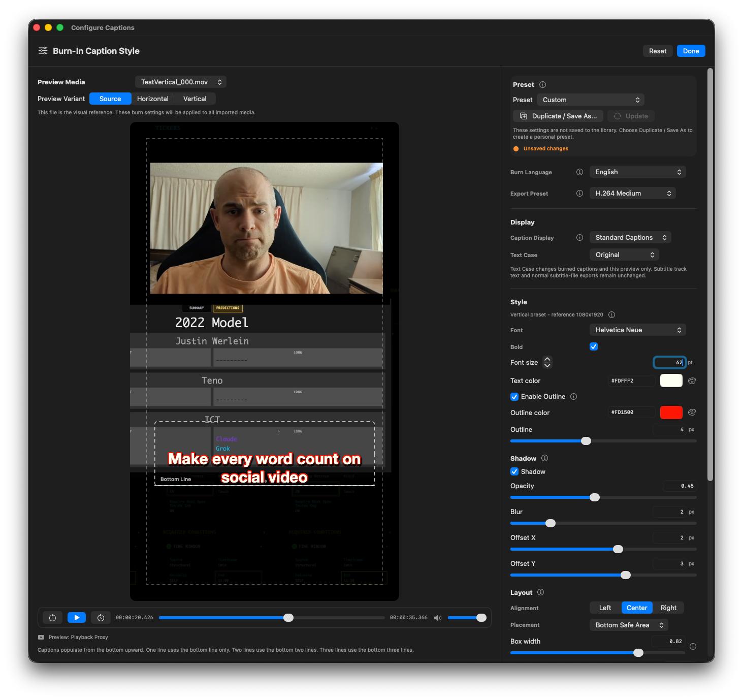This screenshot has width=743, height=700.
Task: Click the Opacity value field
Action: pos(680,486)
